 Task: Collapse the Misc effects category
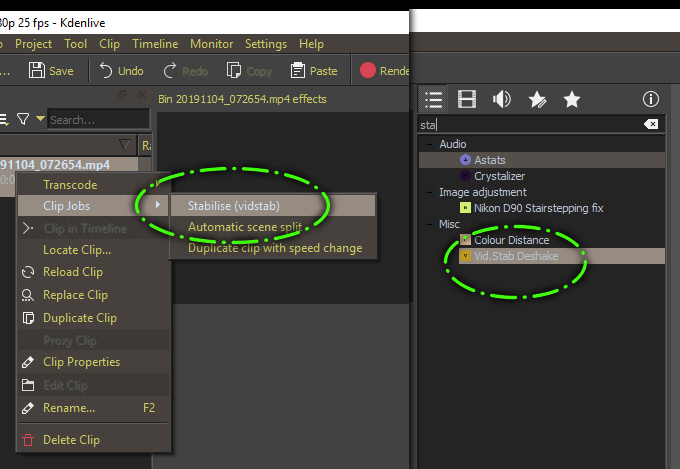point(430,224)
